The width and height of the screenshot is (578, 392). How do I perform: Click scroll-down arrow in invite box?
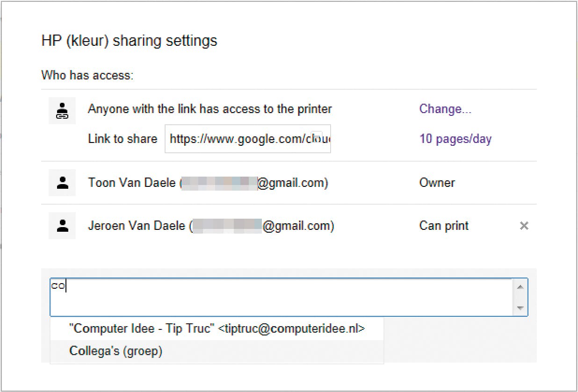pyautogui.click(x=520, y=309)
